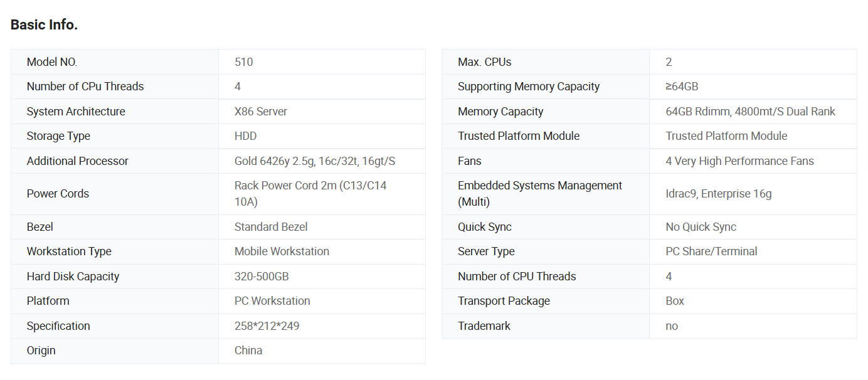Click the Model NO. label cell

tap(52, 62)
